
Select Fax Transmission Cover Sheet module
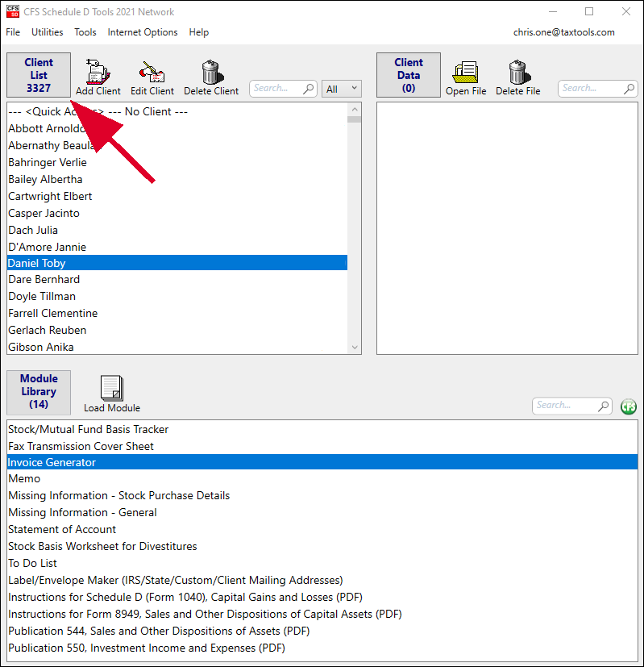click(322, 447)
